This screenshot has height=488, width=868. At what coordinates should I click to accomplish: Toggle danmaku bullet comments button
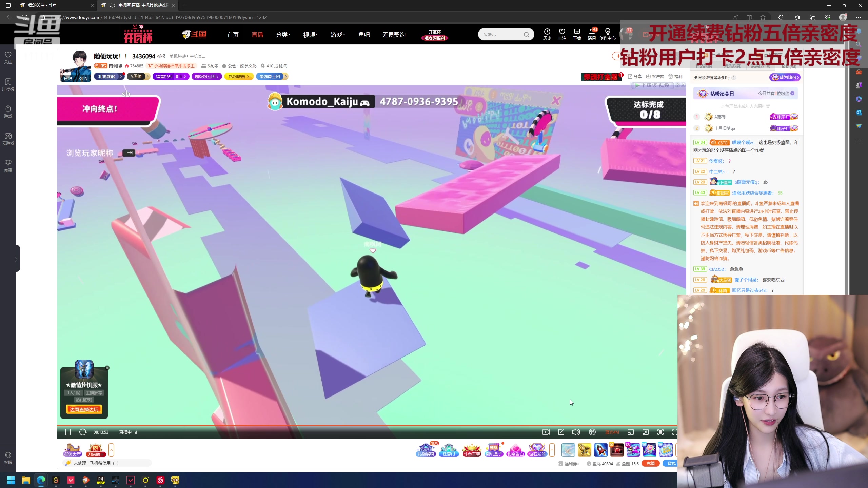click(x=592, y=432)
